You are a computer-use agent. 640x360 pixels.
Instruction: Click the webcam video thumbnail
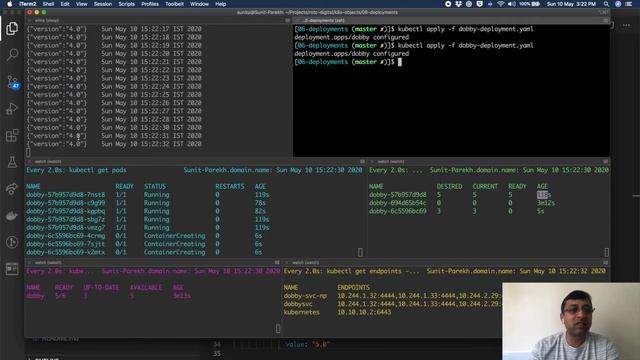point(571,321)
